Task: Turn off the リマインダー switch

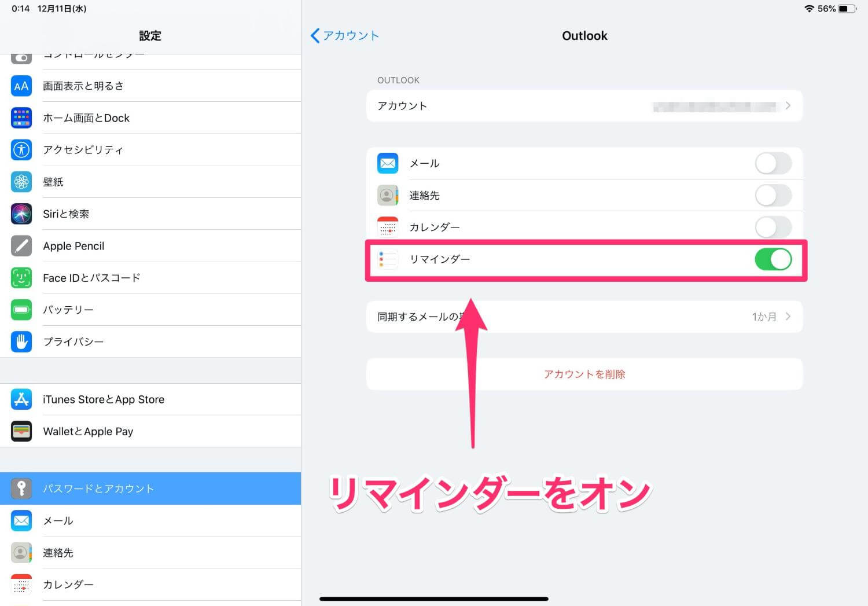Action: pos(773,259)
